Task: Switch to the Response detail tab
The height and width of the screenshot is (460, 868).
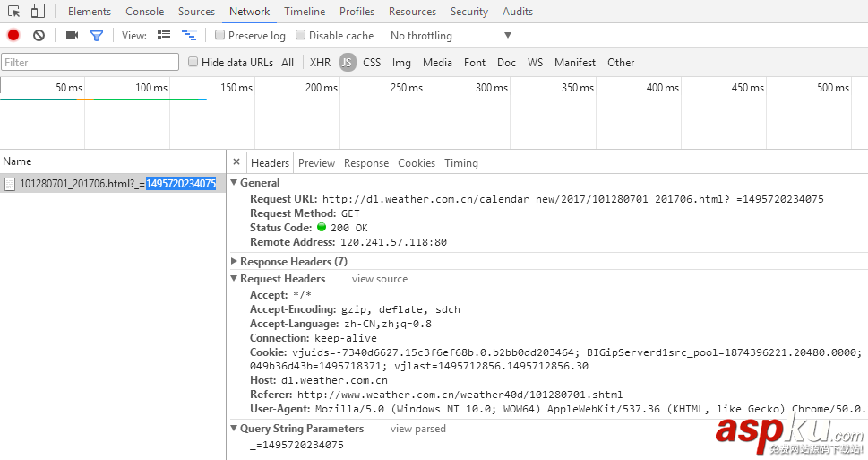Action: click(366, 163)
